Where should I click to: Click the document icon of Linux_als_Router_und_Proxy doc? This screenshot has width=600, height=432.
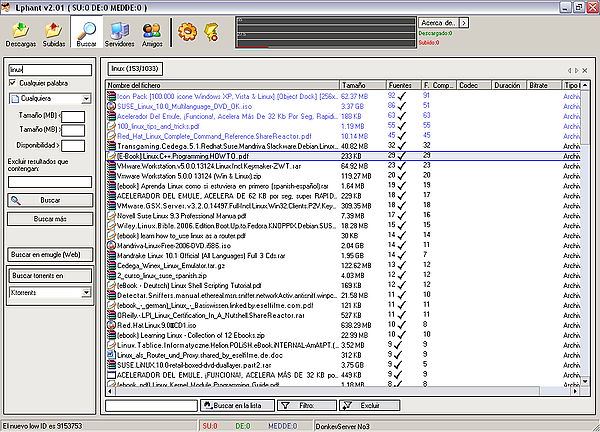click(111, 355)
